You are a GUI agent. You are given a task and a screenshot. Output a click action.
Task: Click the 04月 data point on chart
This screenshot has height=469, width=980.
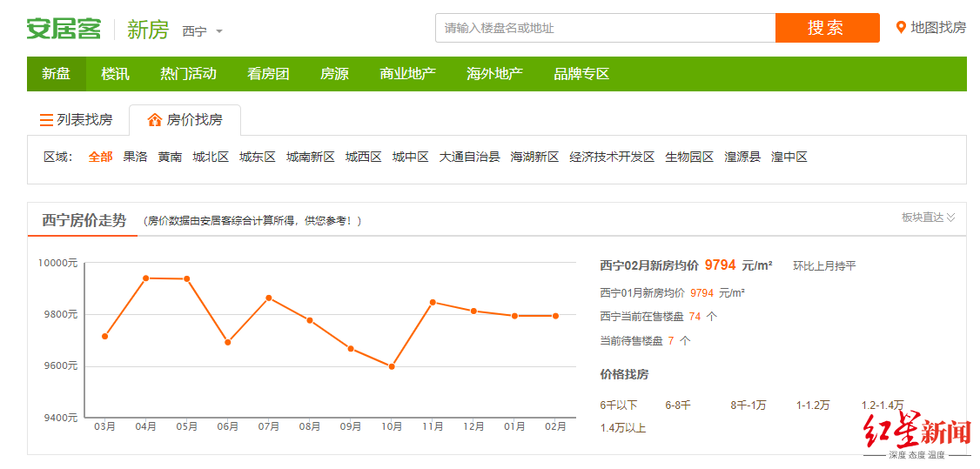pyautogui.click(x=145, y=278)
